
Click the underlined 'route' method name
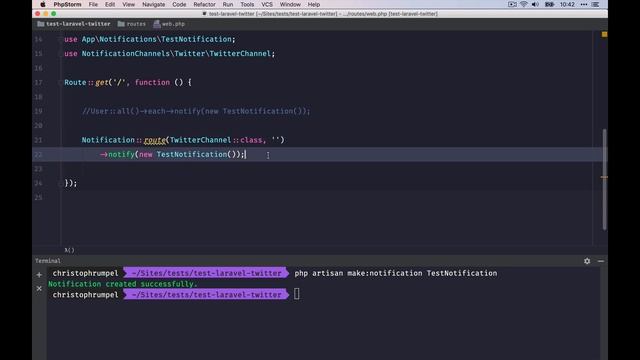point(155,140)
